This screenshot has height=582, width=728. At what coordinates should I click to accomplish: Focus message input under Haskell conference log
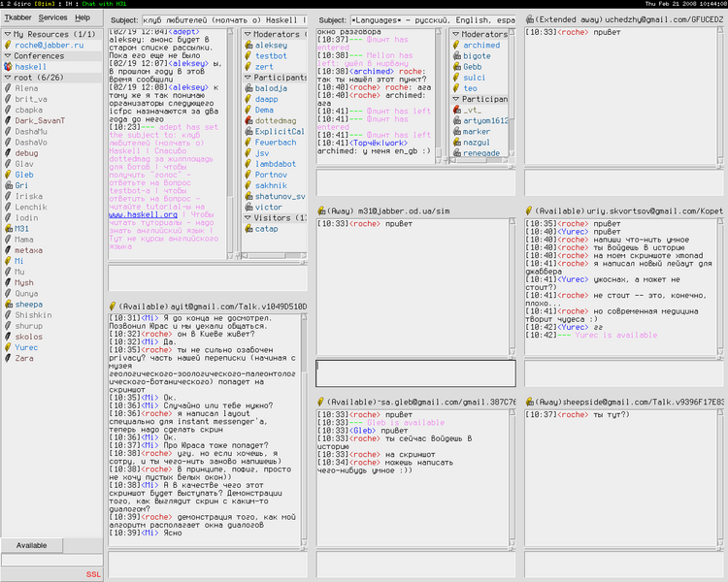tap(208, 277)
